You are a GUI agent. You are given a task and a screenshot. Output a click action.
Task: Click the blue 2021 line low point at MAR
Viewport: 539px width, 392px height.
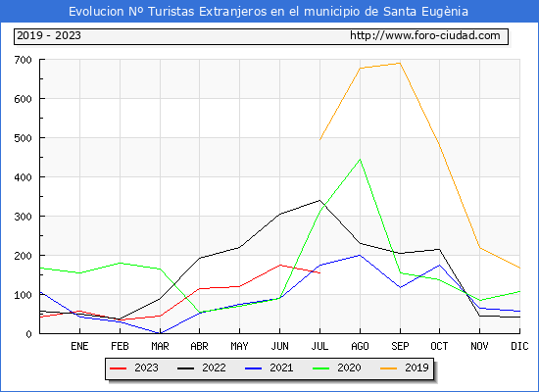pos(160,333)
